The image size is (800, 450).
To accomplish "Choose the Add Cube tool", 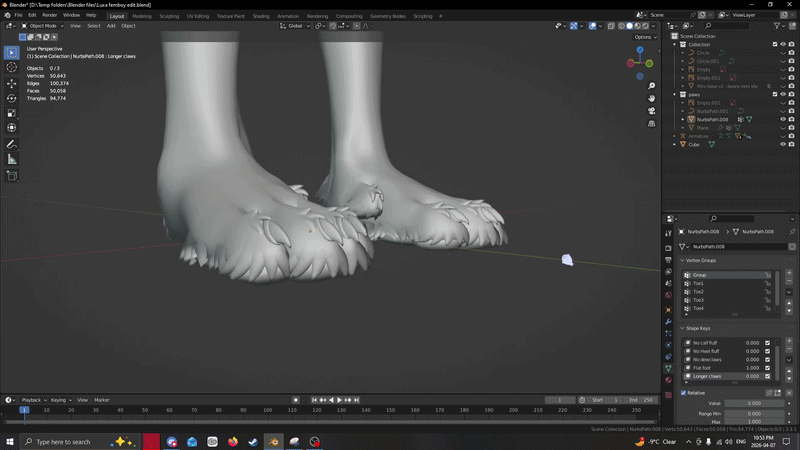I will click(x=12, y=176).
